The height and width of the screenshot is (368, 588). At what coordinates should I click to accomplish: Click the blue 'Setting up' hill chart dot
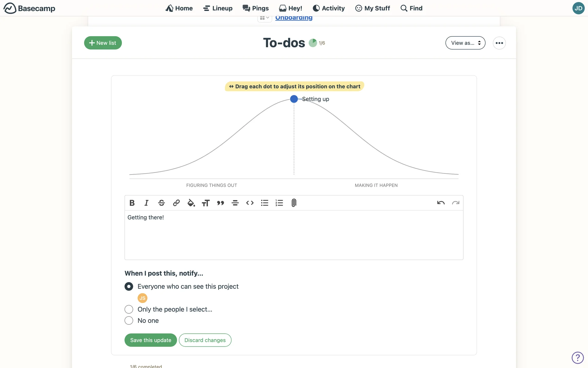pos(294,99)
